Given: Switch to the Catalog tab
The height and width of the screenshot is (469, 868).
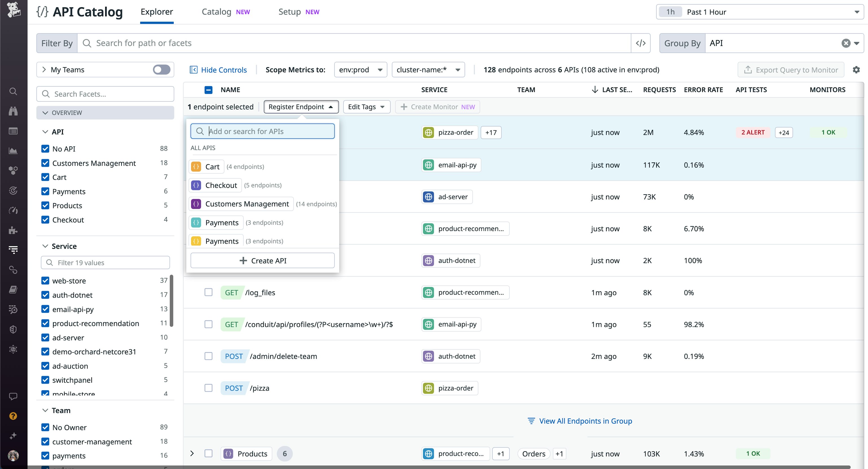Looking at the screenshot, I should [216, 12].
